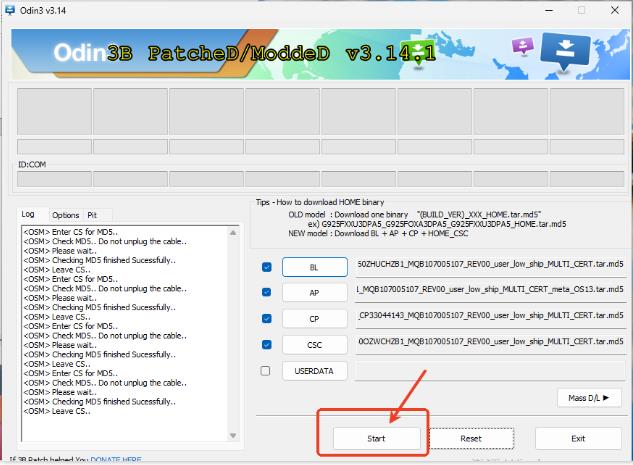This screenshot has height=465, width=633.
Task: Click the Exit button
Action: pos(578,438)
